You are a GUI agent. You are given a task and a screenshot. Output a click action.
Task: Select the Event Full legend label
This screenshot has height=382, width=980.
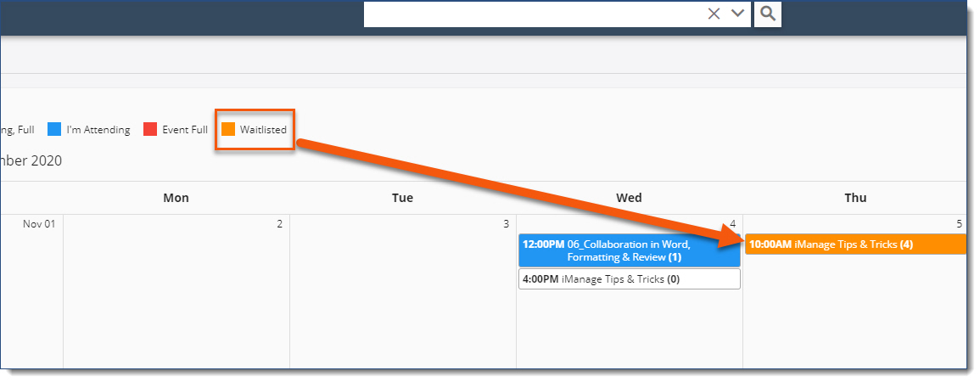pyautogui.click(x=185, y=130)
